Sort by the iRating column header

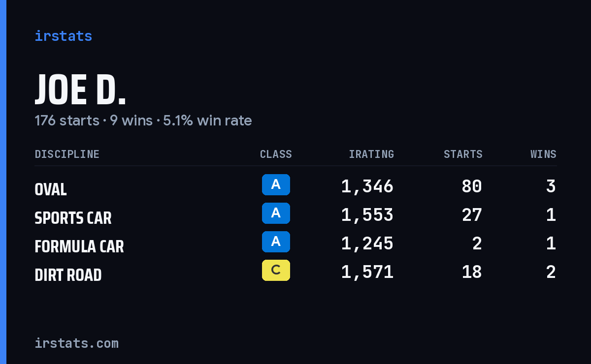pos(371,154)
